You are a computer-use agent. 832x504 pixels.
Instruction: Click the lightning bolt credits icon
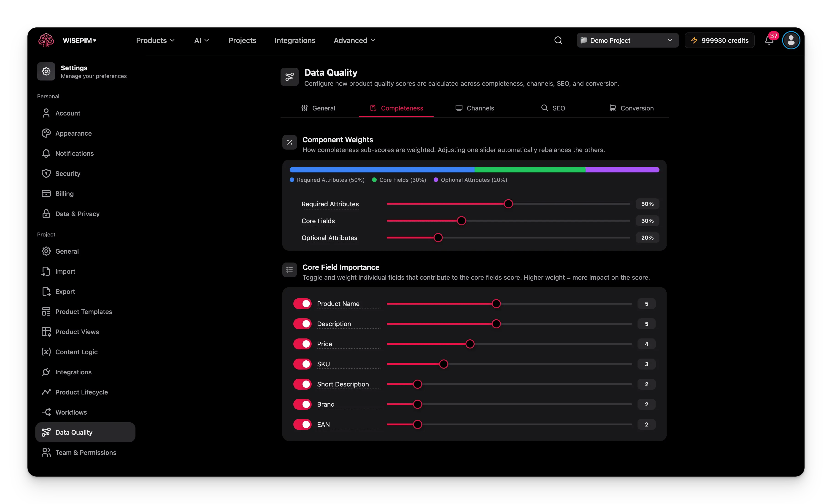click(694, 40)
